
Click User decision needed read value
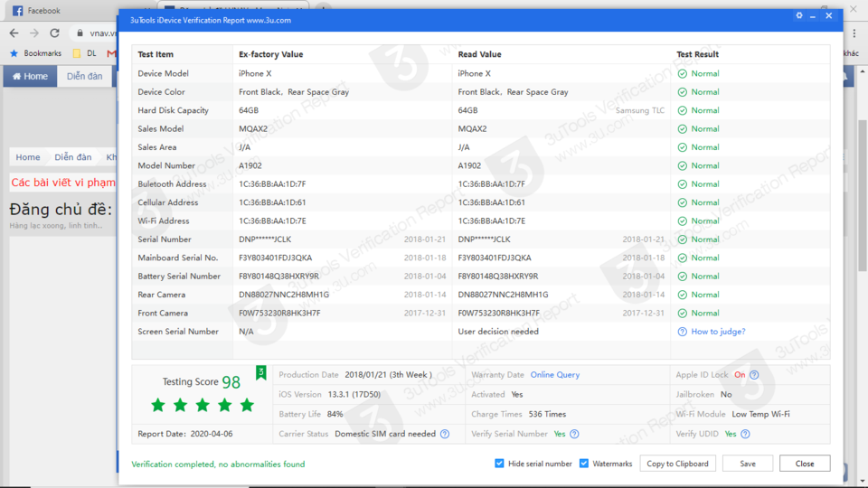[x=498, y=332]
